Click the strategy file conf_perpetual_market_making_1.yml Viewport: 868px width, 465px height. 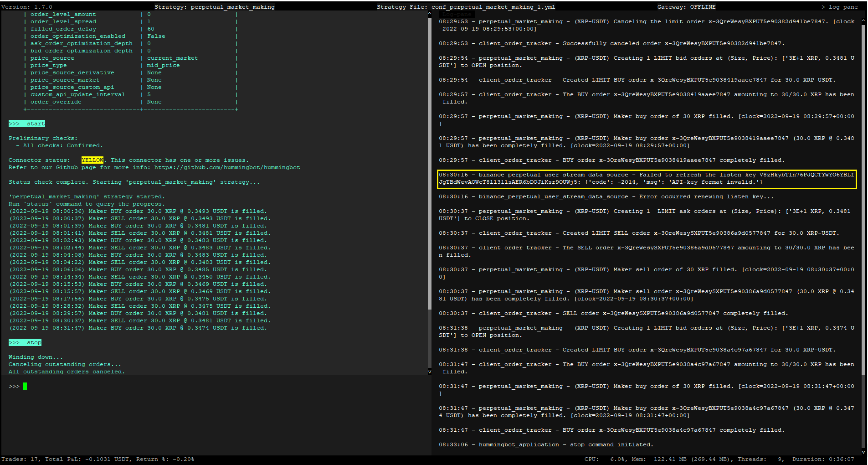[x=495, y=6]
